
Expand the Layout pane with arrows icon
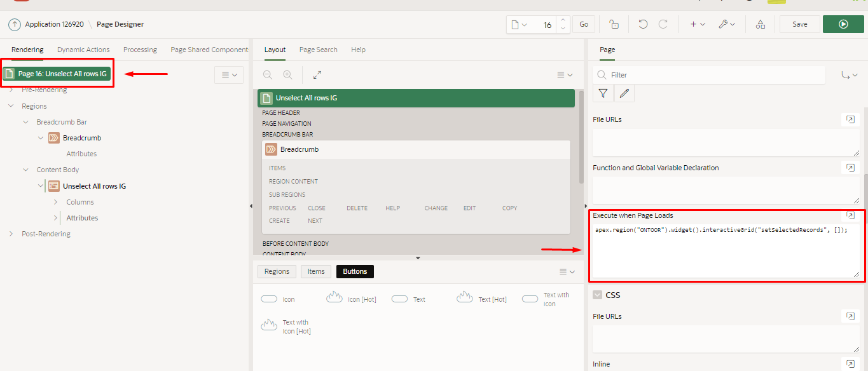pos(317,75)
